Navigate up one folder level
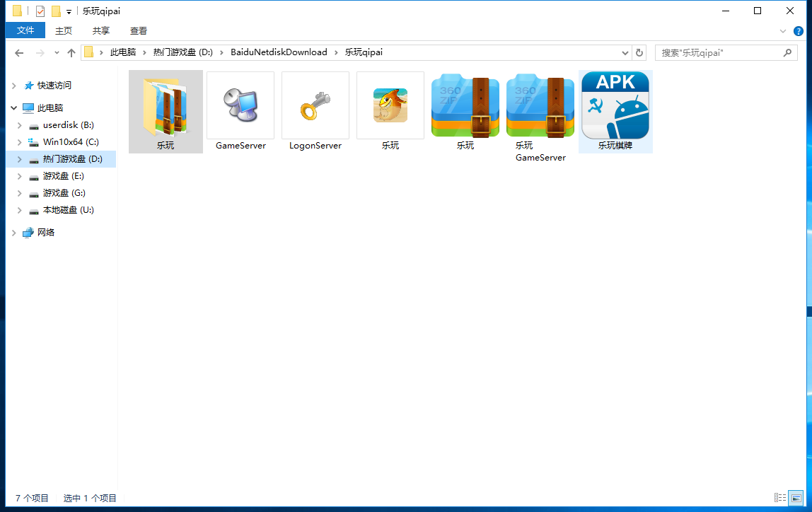 pos(71,52)
